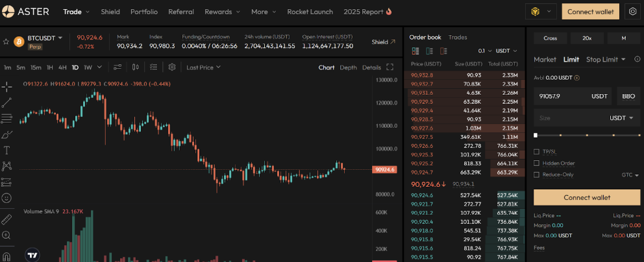Tick the Reduce-Only checkbox

click(536, 174)
